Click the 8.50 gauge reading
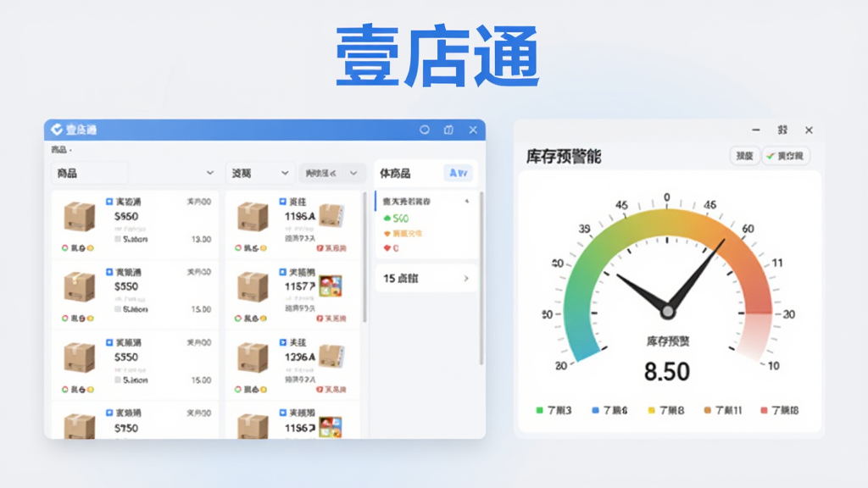Image resolution: width=868 pixels, height=488 pixels. pos(667,371)
